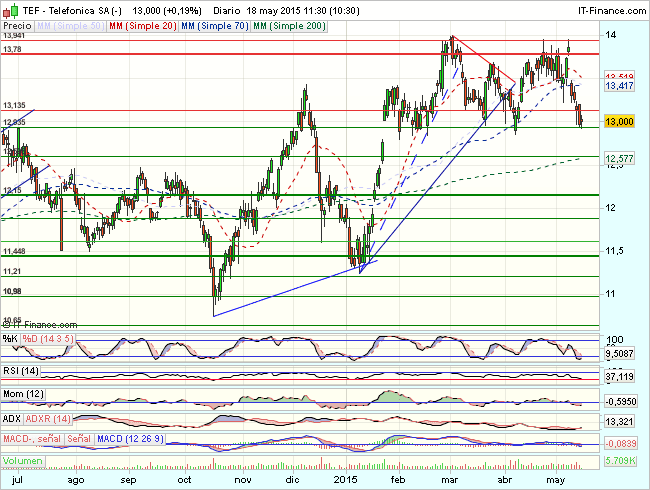Select the volume value 5.709K

click(x=619, y=461)
